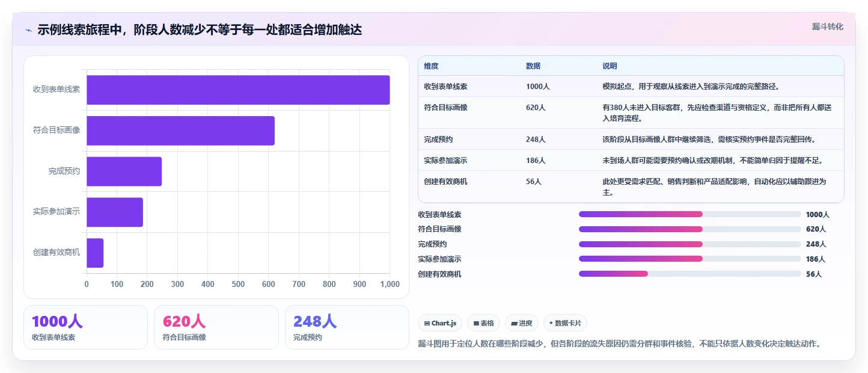Click the 创建有效商机 progress bar
Image resolution: width=868 pixels, height=373 pixels.
pyautogui.click(x=690, y=274)
